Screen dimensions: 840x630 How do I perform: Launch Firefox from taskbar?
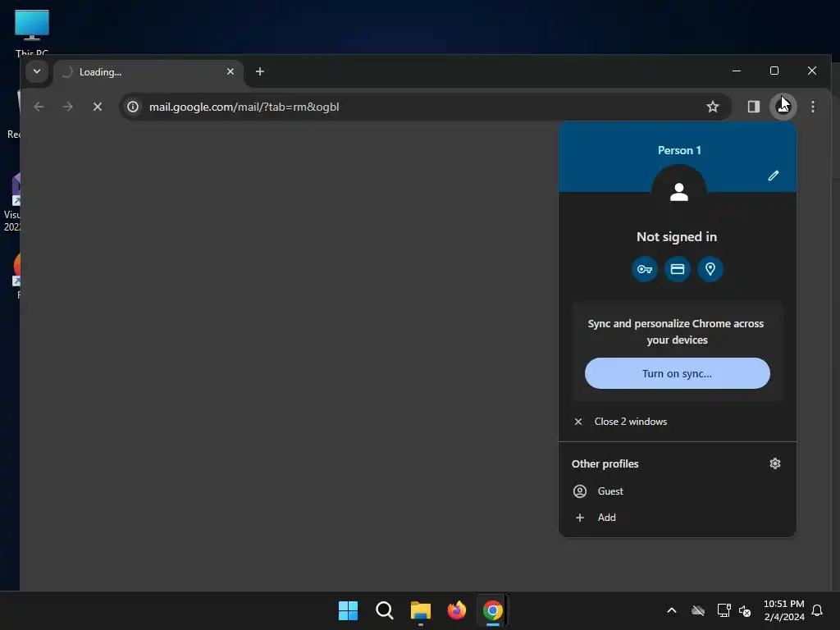click(456, 610)
